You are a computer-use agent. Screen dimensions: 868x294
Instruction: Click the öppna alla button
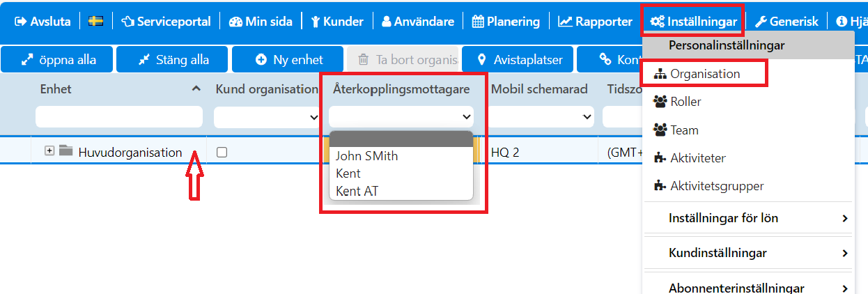(x=58, y=60)
